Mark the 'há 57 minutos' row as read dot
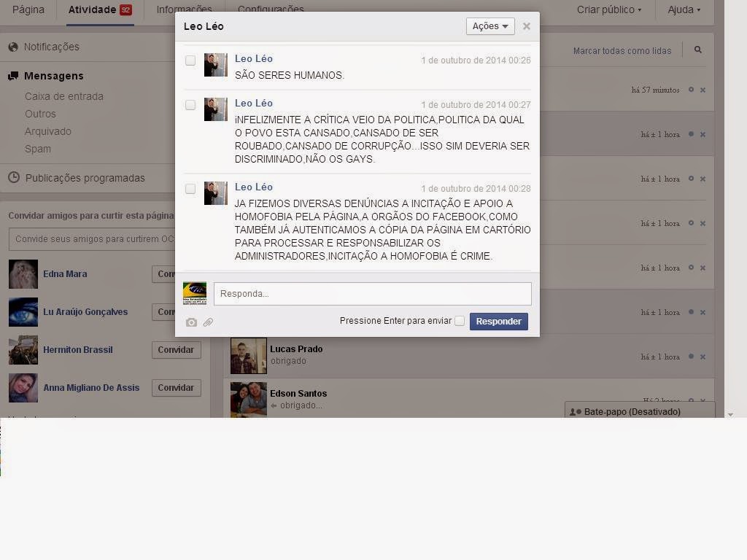747x560 pixels. click(x=691, y=90)
